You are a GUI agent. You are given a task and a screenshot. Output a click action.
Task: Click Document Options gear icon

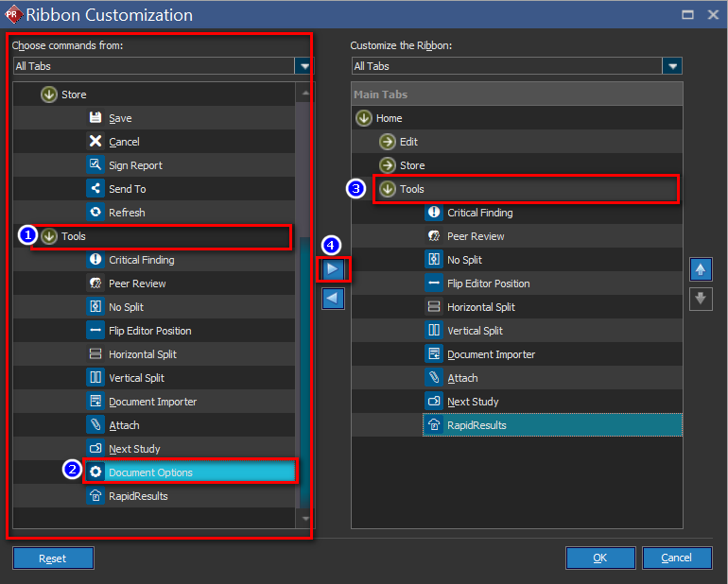(x=95, y=472)
